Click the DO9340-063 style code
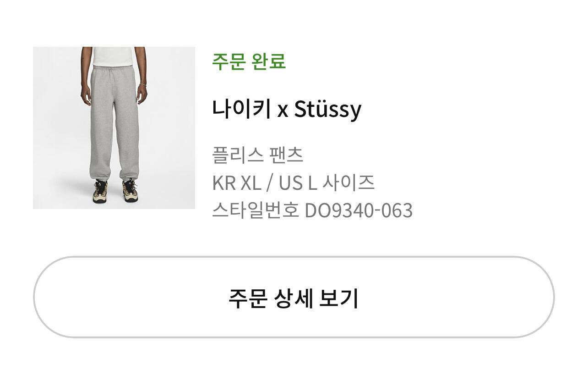 [x=359, y=210]
